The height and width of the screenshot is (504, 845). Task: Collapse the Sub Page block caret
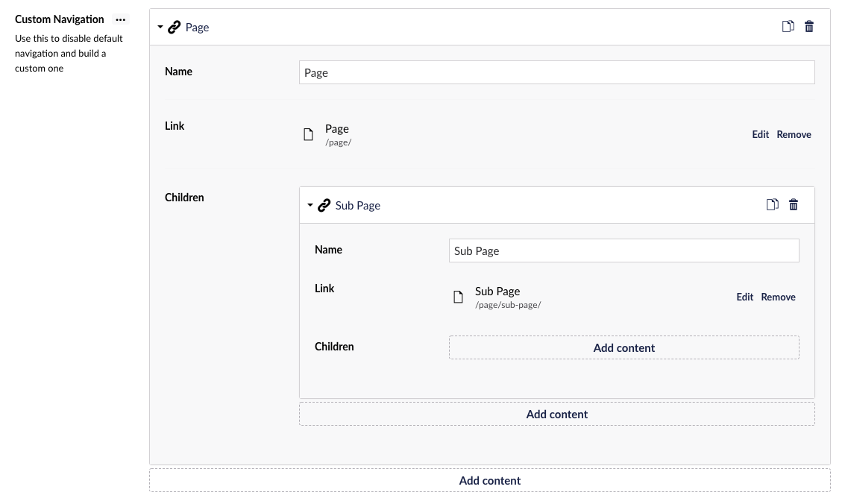(x=310, y=205)
